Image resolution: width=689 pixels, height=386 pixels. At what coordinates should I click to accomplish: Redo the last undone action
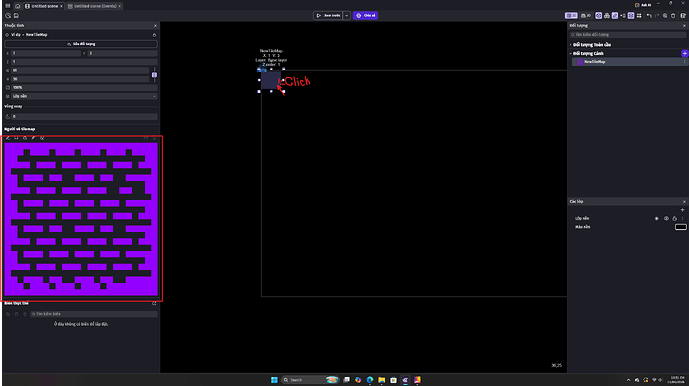tap(657, 15)
